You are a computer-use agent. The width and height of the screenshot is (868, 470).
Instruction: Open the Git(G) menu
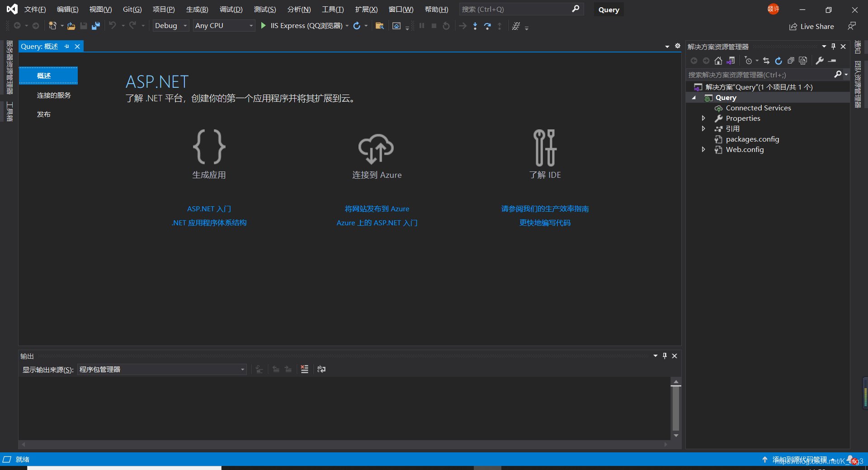tap(132, 9)
